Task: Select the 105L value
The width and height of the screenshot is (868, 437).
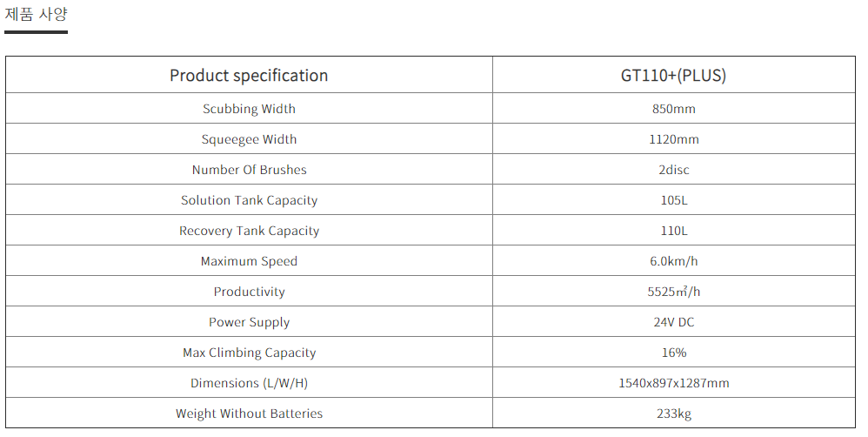Action: (x=673, y=200)
